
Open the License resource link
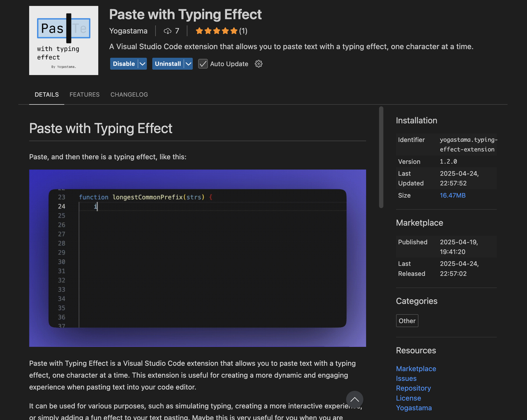click(408, 398)
